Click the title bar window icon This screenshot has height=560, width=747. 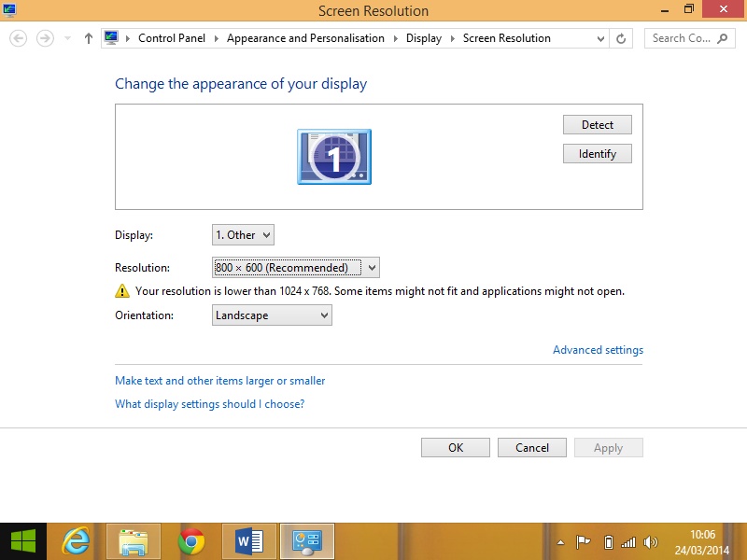click(9, 9)
